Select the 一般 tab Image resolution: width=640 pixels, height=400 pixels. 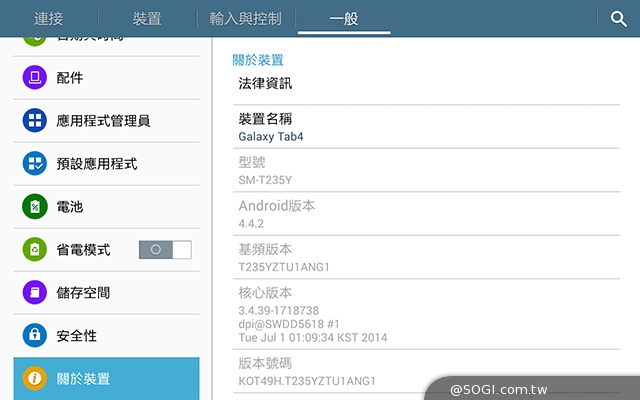tap(344, 19)
